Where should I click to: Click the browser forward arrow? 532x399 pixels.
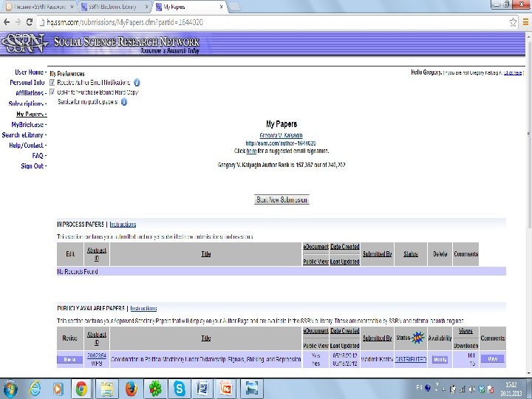[x=18, y=22]
